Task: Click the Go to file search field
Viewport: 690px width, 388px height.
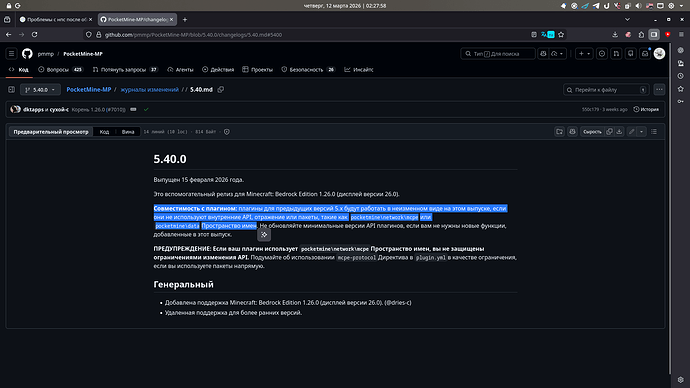Action: pos(606,90)
